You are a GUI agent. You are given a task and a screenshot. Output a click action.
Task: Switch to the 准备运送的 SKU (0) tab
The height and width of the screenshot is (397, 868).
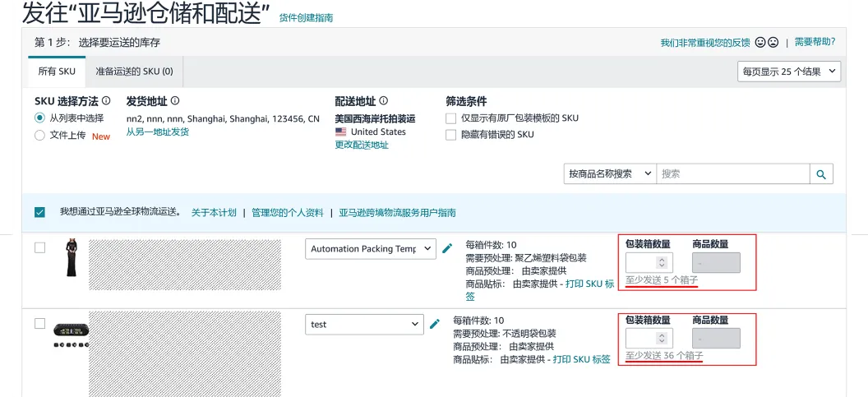click(x=134, y=72)
